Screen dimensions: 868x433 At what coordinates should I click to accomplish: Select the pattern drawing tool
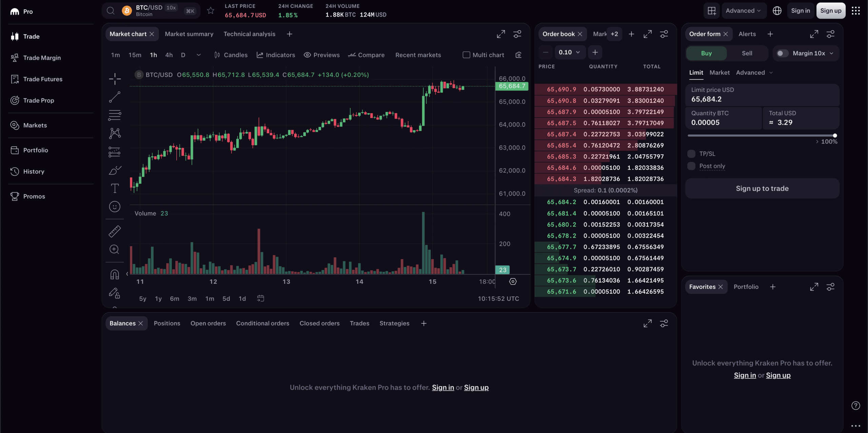115,133
